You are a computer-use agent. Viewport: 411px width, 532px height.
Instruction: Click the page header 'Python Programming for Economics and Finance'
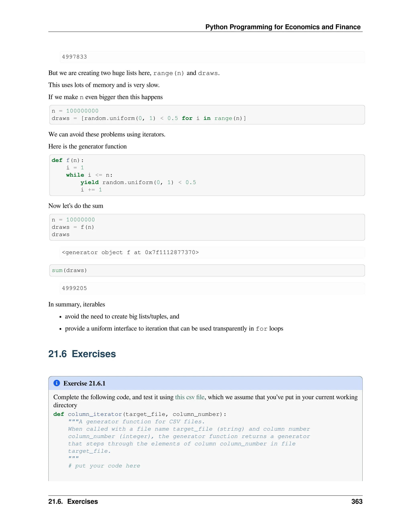283,27
